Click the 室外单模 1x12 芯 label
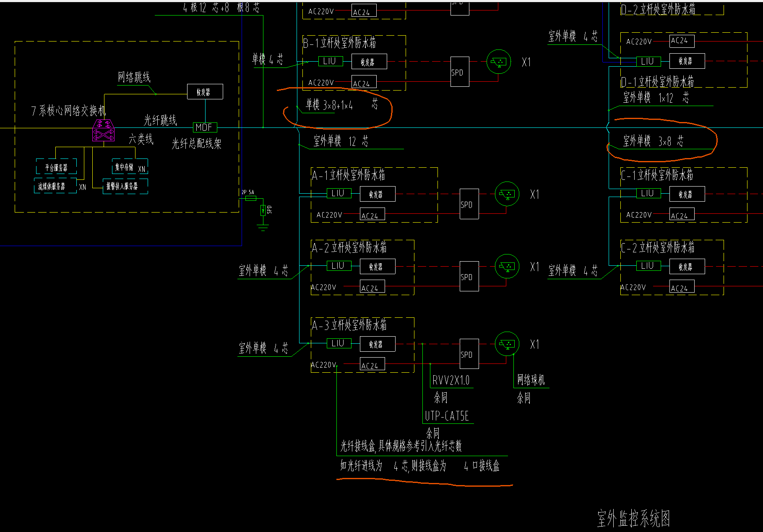The height and width of the screenshot is (532, 763). [x=656, y=98]
